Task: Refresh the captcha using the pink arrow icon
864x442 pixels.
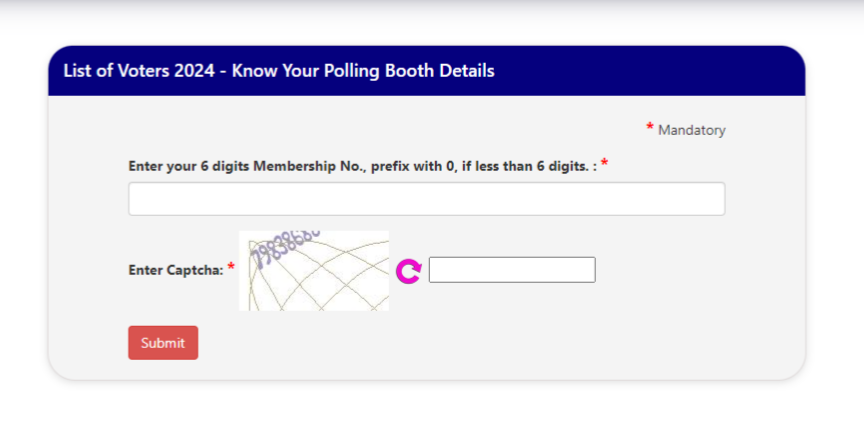Action: click(409, 271)
